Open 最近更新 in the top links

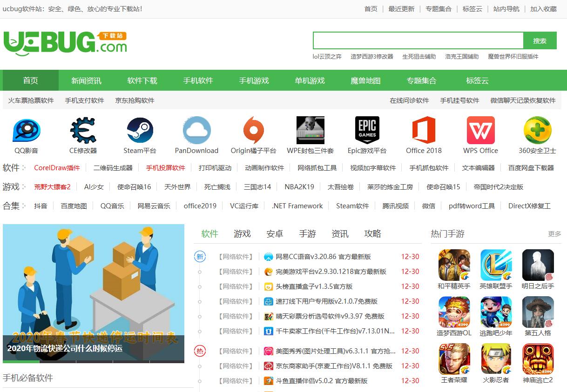point(402,9)
